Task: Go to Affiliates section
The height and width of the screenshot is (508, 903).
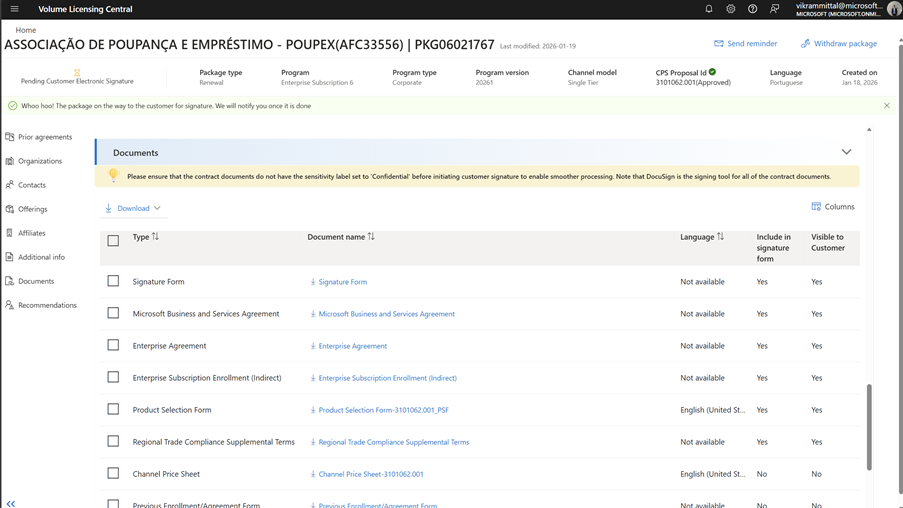Action: [32, 233]
